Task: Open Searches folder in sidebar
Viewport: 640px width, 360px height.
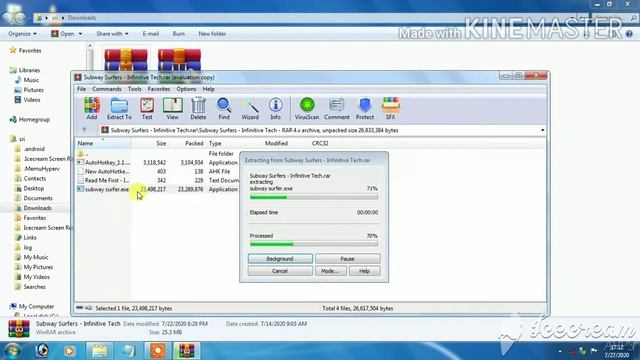Action: [x=30, y=287]
